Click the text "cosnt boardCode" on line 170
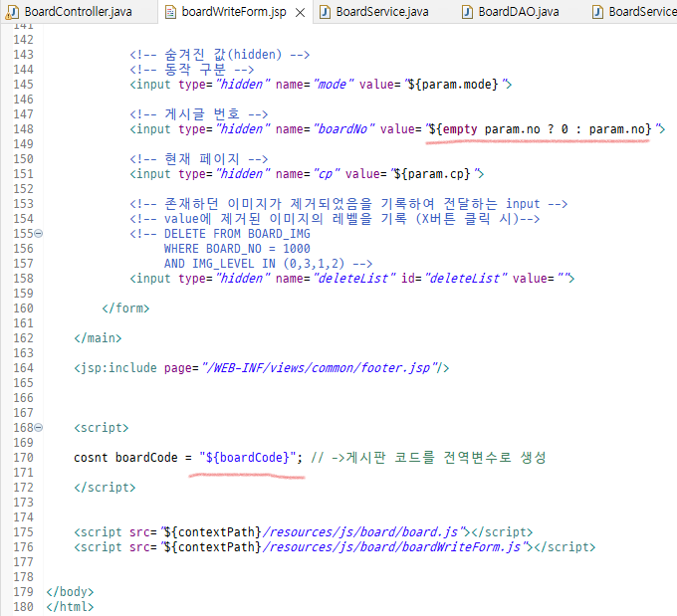 [125, 457]
